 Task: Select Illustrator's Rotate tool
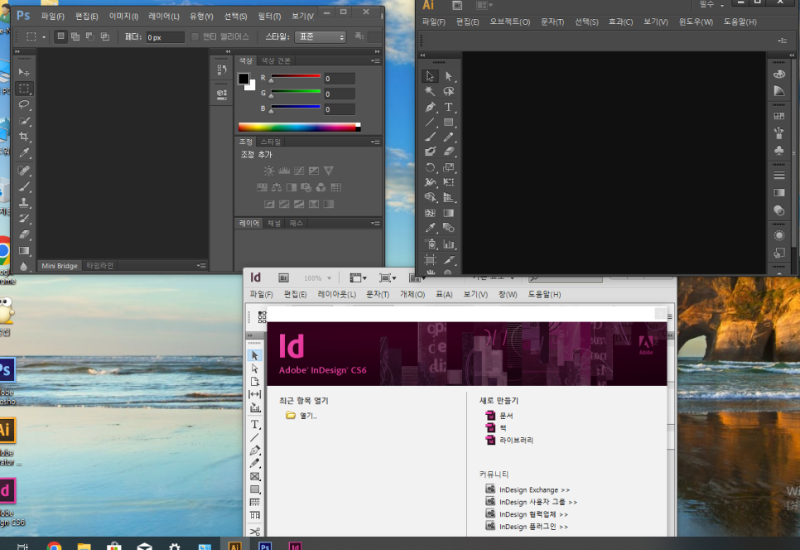[x=430, y=167]
